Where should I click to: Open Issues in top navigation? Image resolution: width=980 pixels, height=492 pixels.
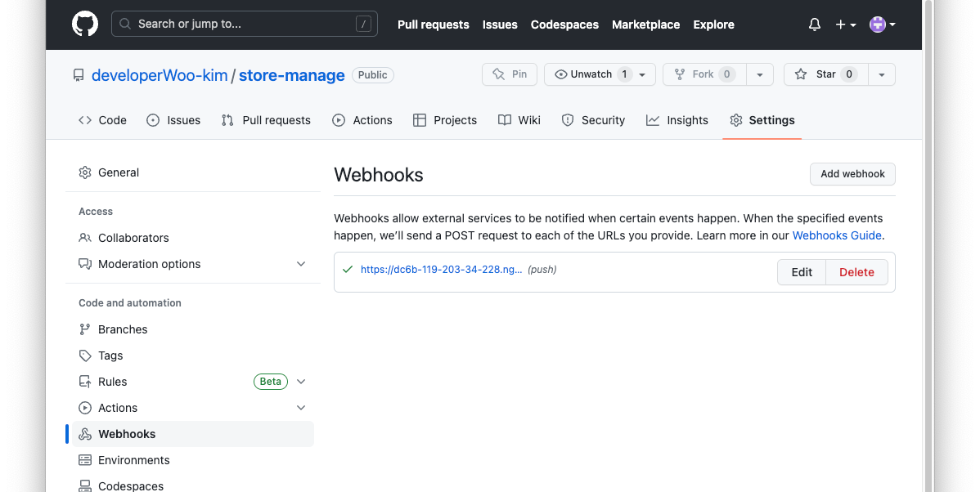(x=500, y=25)
